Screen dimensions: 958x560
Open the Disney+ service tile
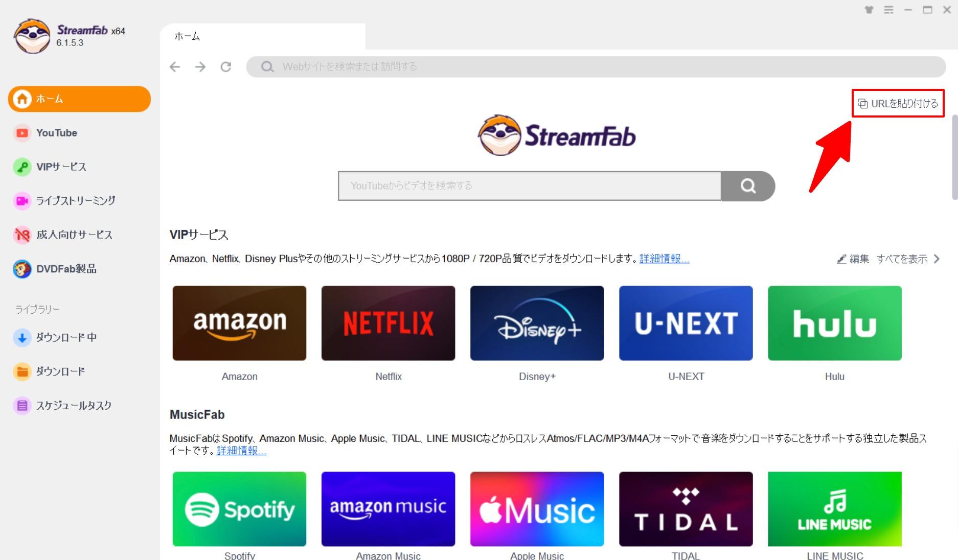coord(537,323)
